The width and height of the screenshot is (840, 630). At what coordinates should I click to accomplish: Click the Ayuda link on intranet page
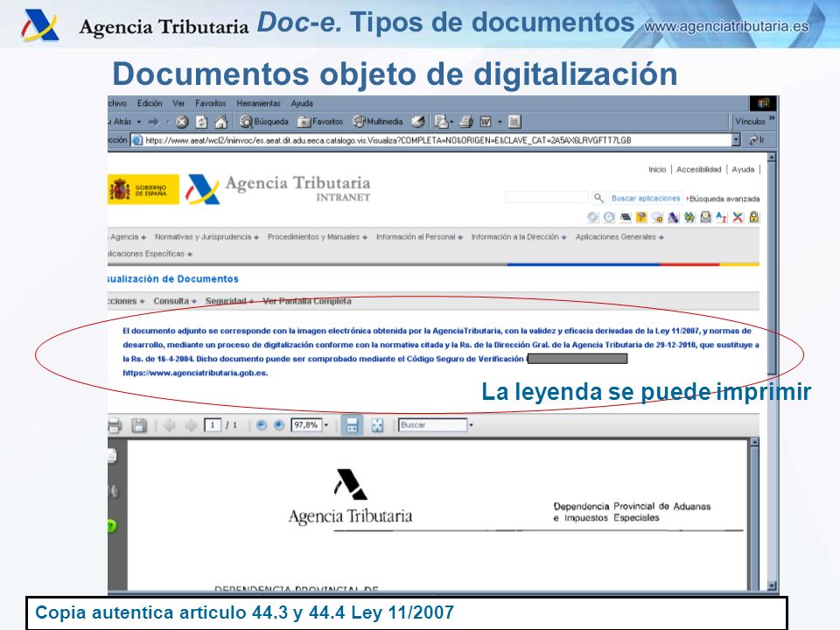[x=743, y=169]
